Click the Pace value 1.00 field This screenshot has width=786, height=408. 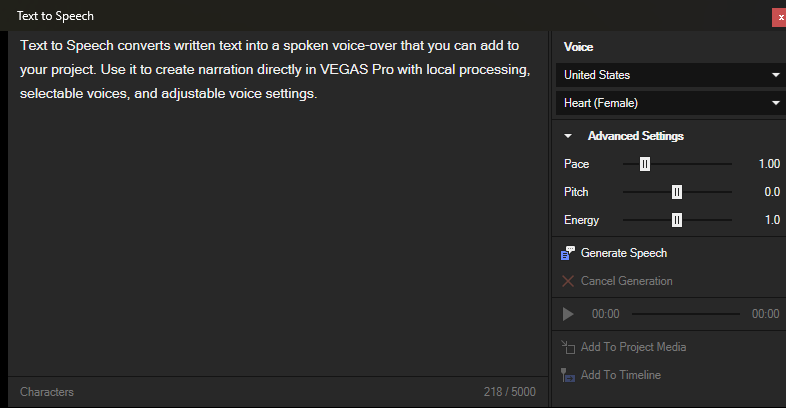click(768, 164)
